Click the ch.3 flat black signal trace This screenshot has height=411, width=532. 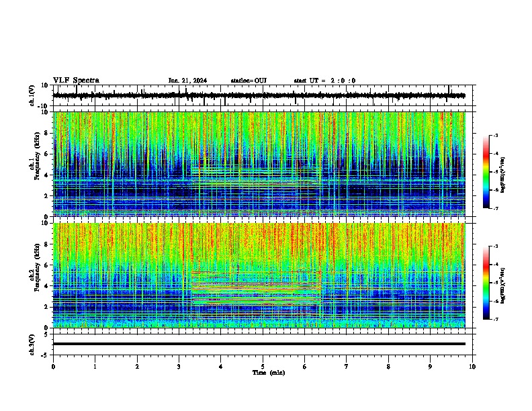(259, 344)
